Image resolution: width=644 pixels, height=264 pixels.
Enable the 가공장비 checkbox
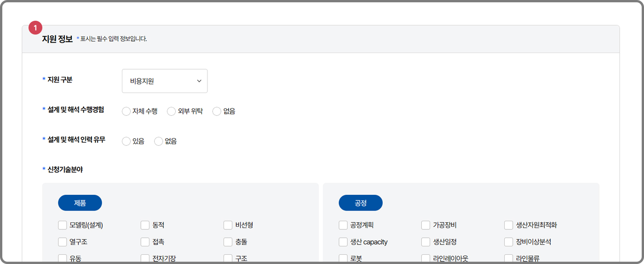click(425, 225)
